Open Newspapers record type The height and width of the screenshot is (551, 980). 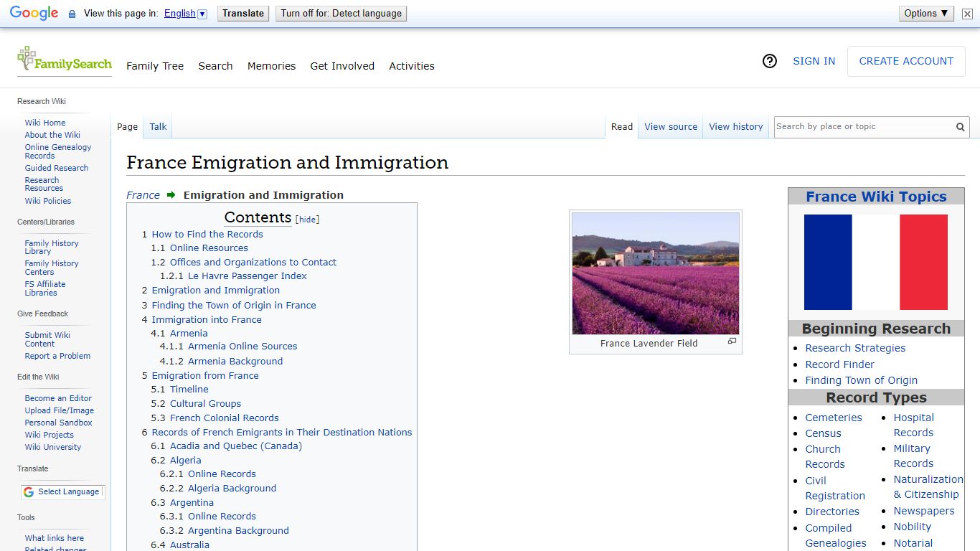tap(924, 511)
